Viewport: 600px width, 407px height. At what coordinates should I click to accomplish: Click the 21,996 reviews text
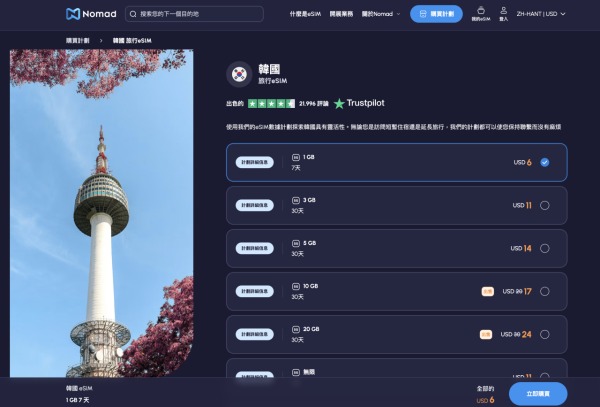point(314,104)
